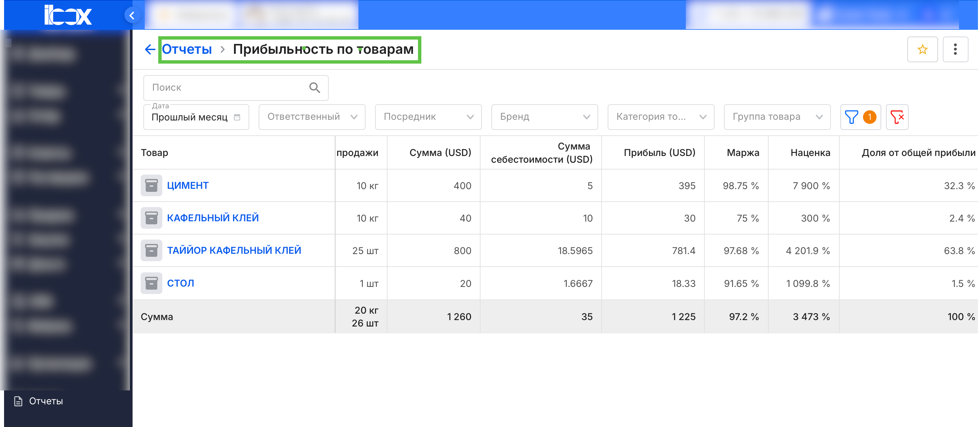Clear filters with the red funnel icon
The width and height of the screenshot is (980, 427).
coord(897,117)
